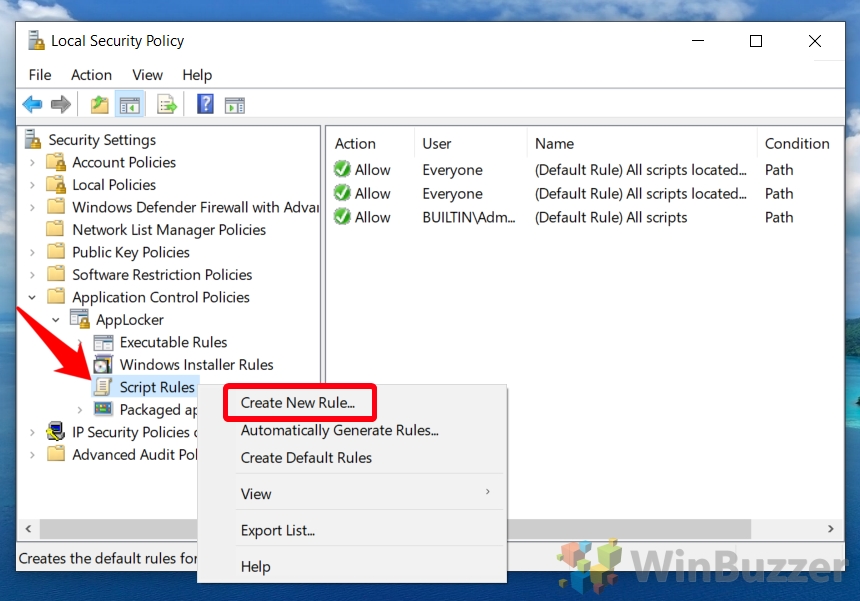Open Help via the blue question-mark icon
This screenshot has width=860, height=601.
[x=205, y=104]
